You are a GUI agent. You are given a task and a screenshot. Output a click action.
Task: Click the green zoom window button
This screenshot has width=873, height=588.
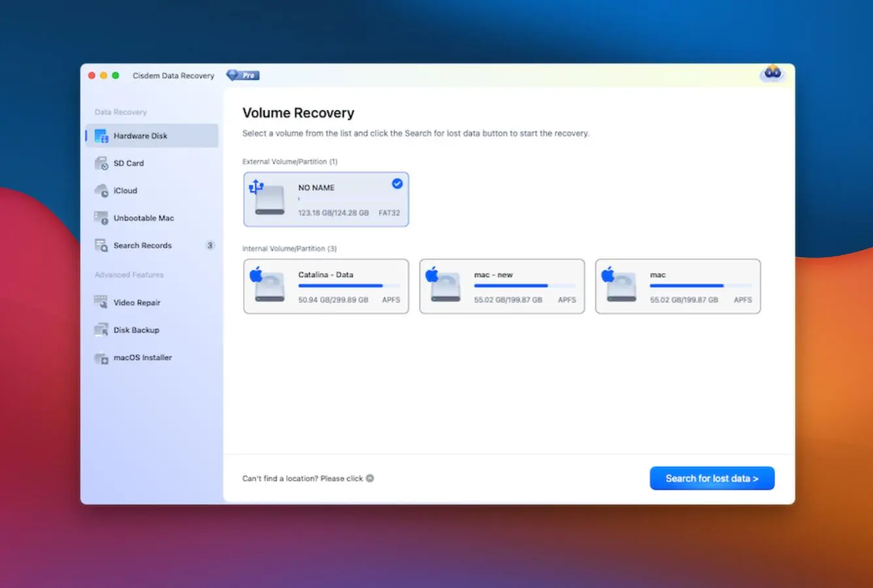116,76
